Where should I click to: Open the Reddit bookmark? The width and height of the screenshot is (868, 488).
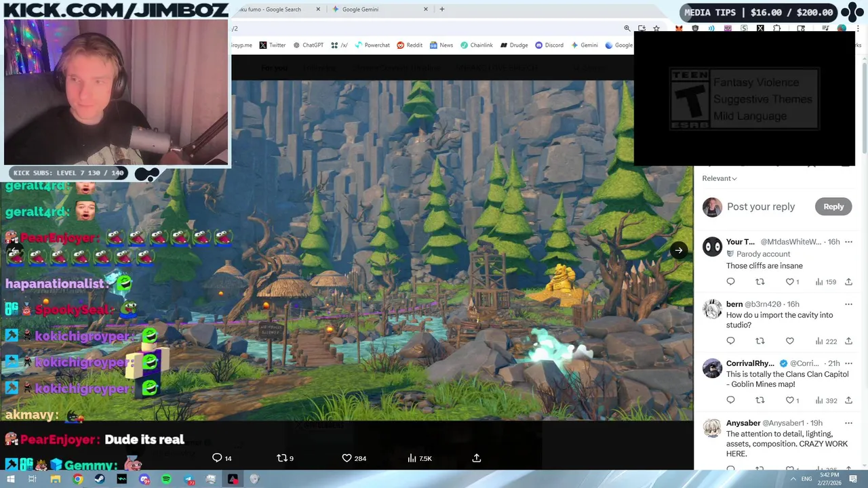coord(410,45)
